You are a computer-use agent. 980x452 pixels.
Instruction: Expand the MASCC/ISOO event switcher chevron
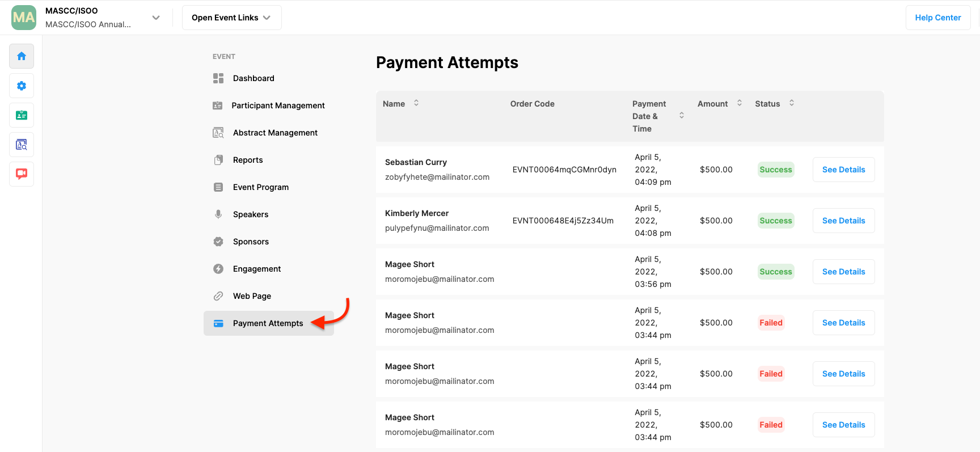point(156,18)
